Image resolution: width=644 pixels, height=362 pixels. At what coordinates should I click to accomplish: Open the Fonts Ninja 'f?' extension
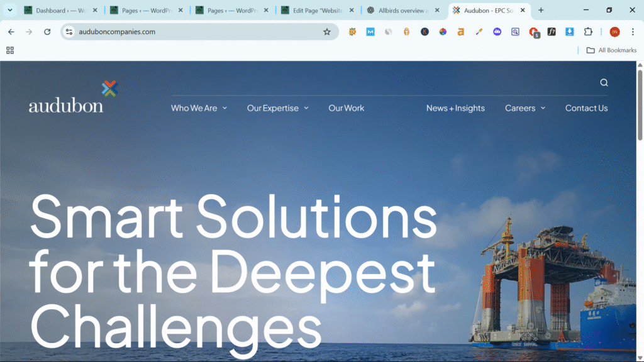pyautogui.click(x=552, y=32)
